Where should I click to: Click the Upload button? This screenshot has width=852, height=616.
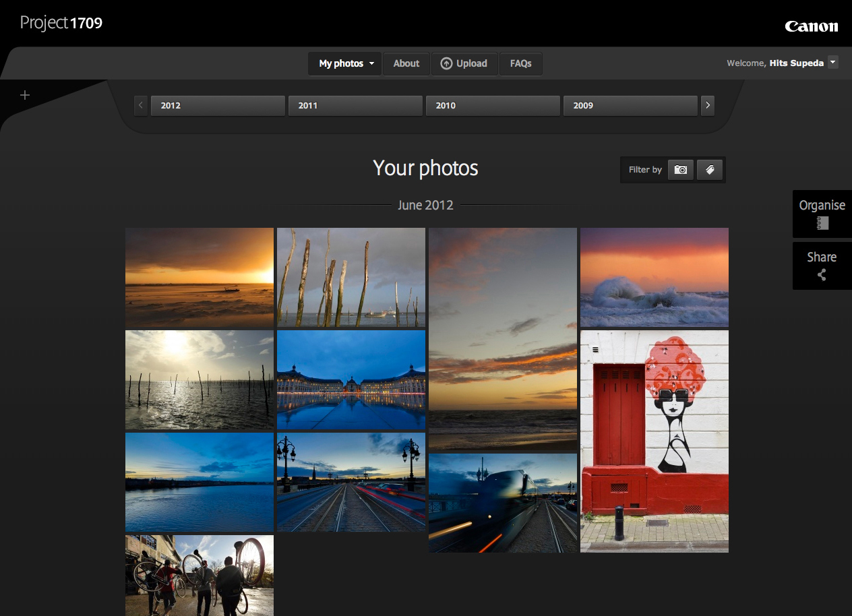coord(464,63)
